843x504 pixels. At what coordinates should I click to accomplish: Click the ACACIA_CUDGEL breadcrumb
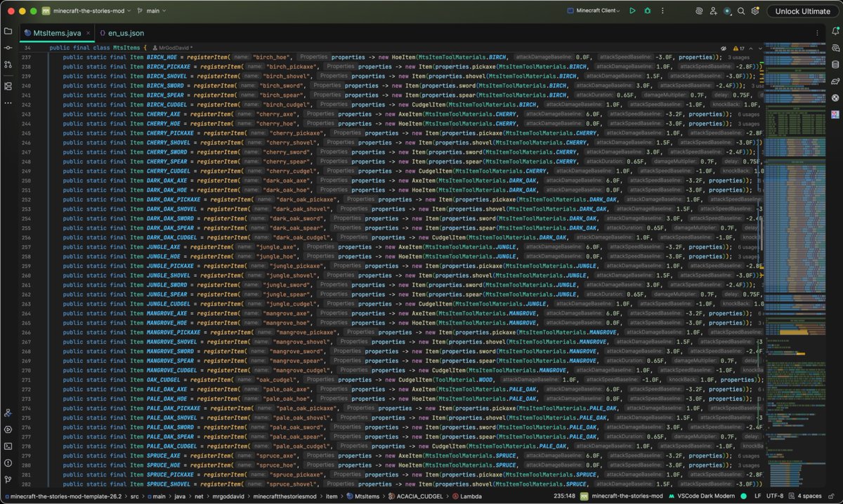tap(415, 496)
